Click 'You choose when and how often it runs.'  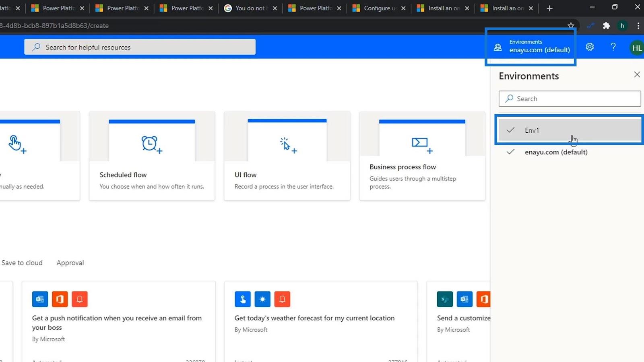[152, 186]
